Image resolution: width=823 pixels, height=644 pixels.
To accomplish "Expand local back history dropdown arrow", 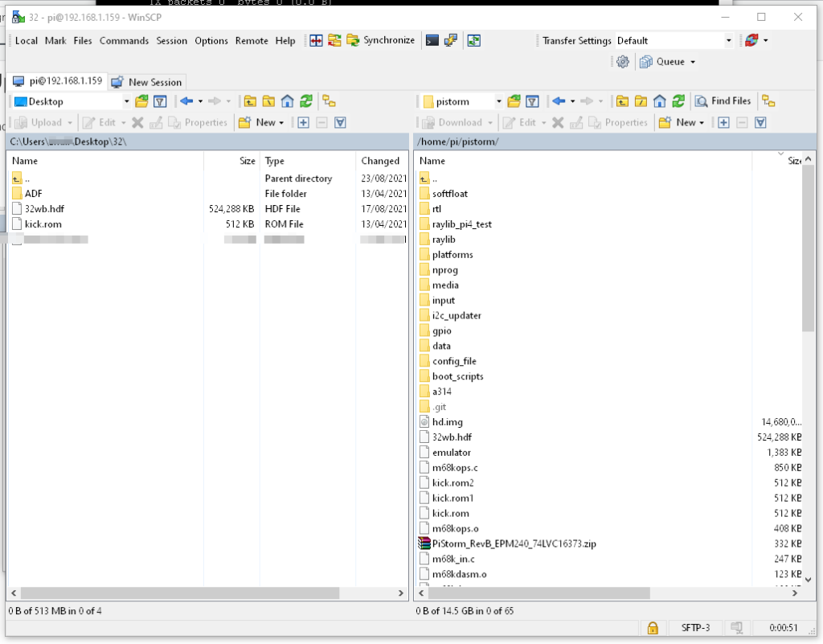I will pyautogui.click(x=200, y=101).
